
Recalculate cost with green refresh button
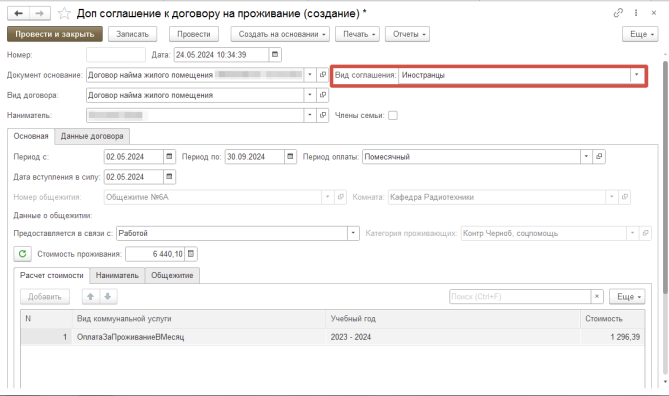[x=23, y=254]
